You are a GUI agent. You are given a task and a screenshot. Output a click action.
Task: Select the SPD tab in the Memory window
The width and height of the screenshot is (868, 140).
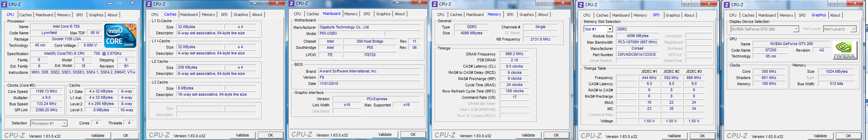[x=510, y=15]
